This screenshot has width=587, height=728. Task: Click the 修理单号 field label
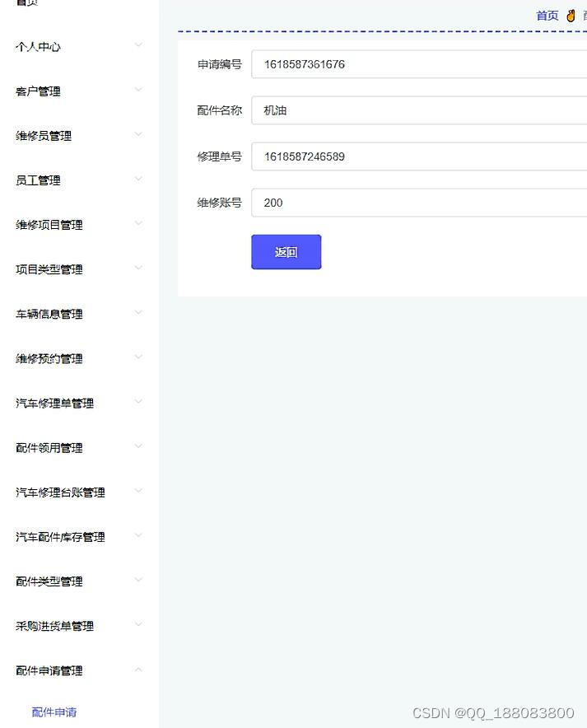pyautogui.click(x=220, y=156)
